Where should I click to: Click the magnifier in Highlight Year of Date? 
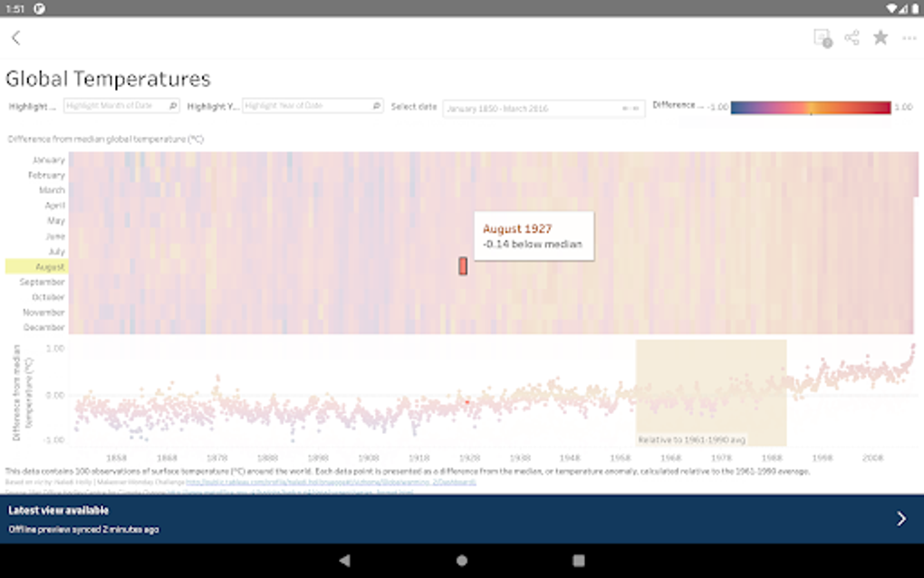click(376, 105)
